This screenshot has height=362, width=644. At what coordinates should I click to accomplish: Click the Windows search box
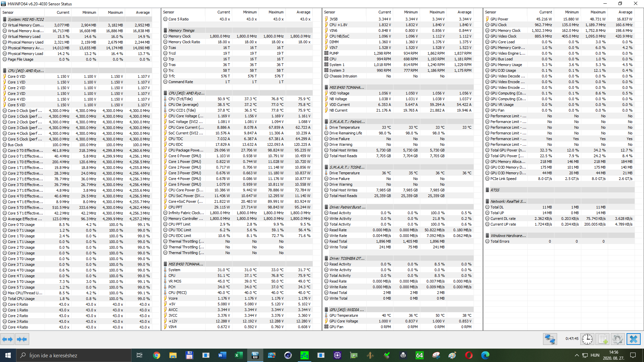pos(74,355)
